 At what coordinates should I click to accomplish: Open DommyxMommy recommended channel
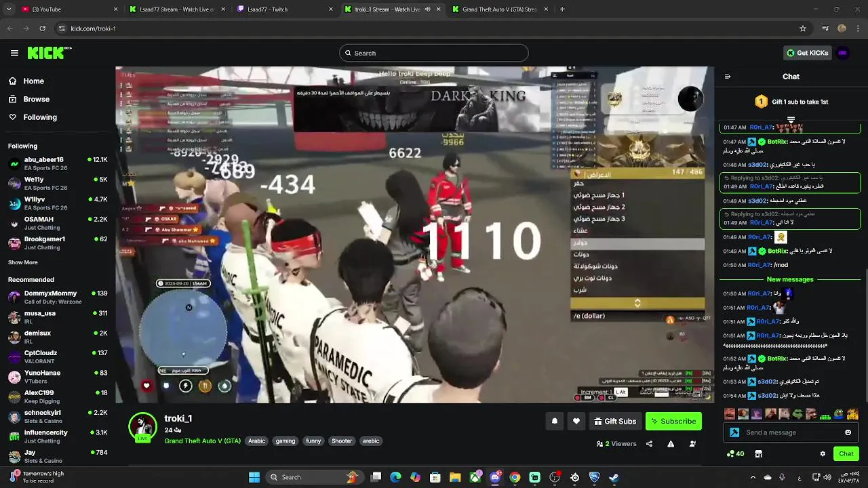(x=58, y=297)
